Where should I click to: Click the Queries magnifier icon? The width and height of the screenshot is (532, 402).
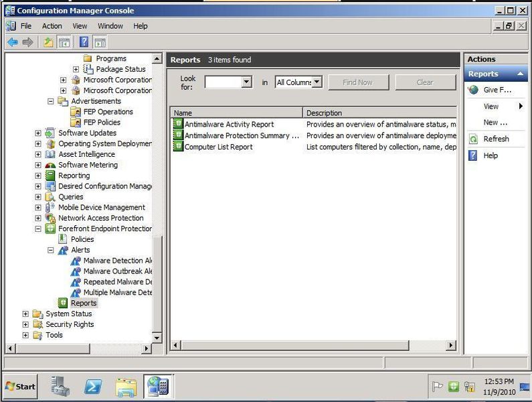tap(50, 197)
